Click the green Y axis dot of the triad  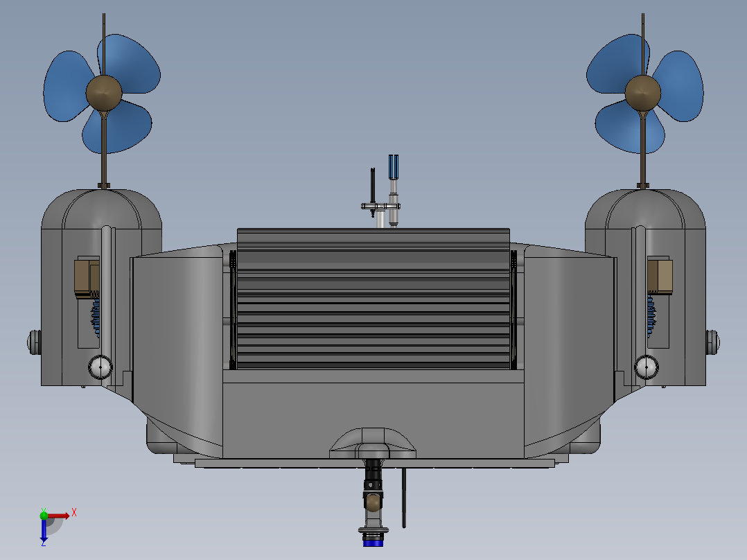[44, 515]
